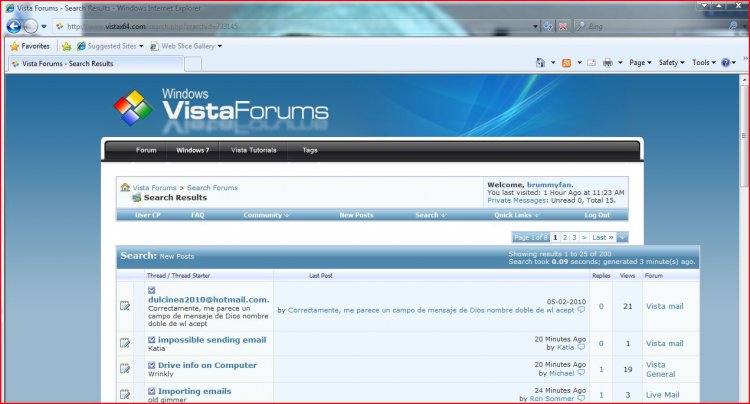Open the Private Messages link

[x=517, y=200]
